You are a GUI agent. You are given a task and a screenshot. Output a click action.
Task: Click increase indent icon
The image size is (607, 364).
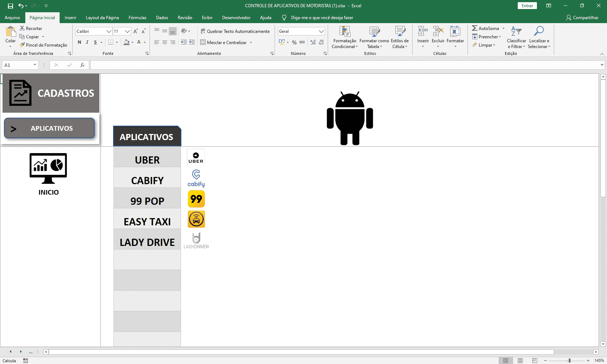click(x=192, y=42)
